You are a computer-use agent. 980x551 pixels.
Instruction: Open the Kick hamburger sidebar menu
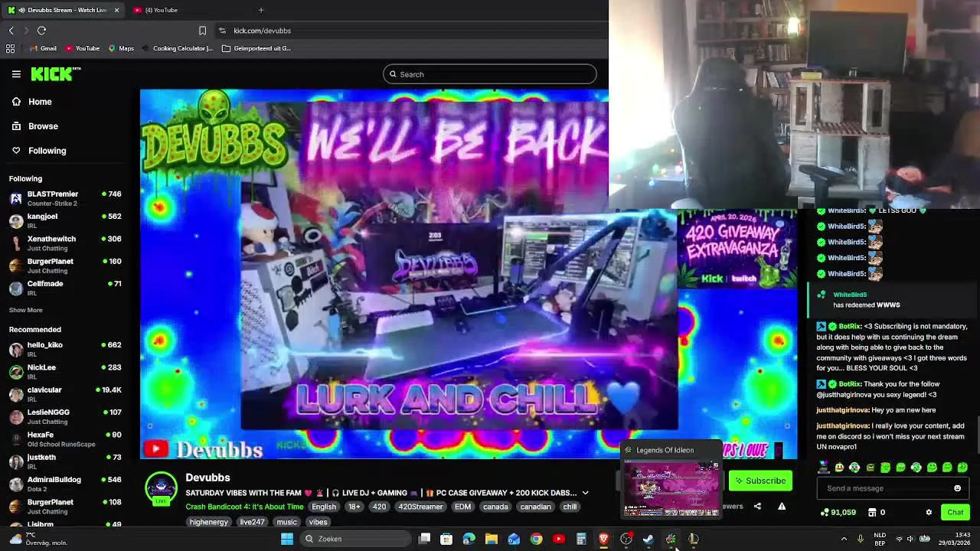pyautogui.click(x=16, y=74)
